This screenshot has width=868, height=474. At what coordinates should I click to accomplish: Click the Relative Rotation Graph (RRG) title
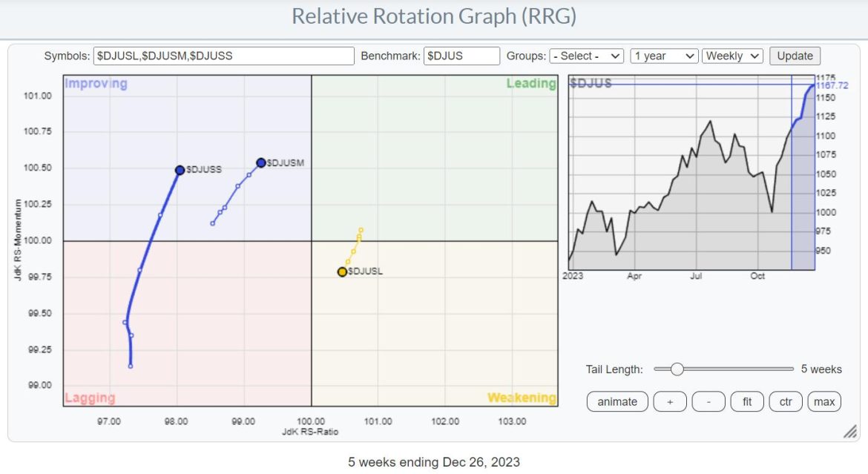coord(434,16)
